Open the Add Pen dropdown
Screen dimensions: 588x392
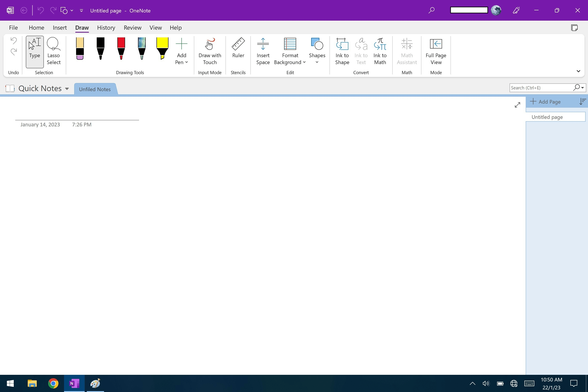pyautogui.click(x=182, y=51)
